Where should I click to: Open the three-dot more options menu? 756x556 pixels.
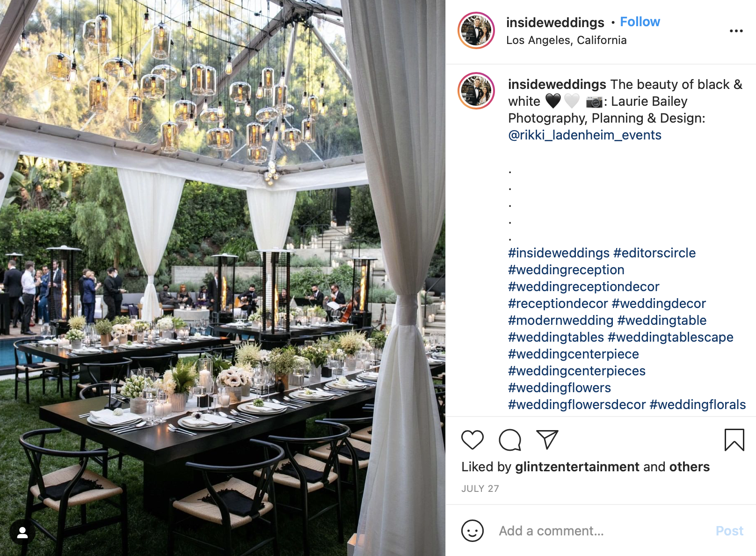[x=736, y=31]
